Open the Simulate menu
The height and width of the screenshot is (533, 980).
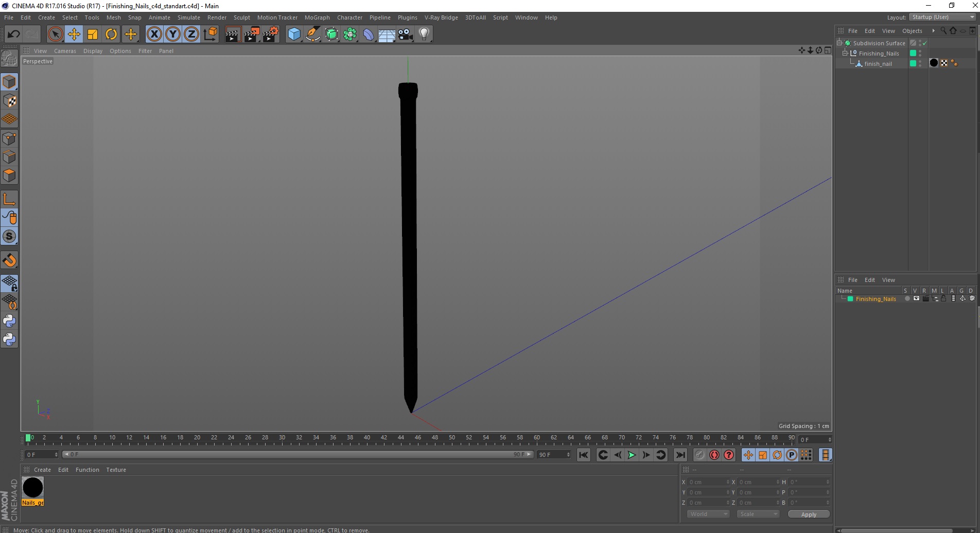(x=189, y=17)
